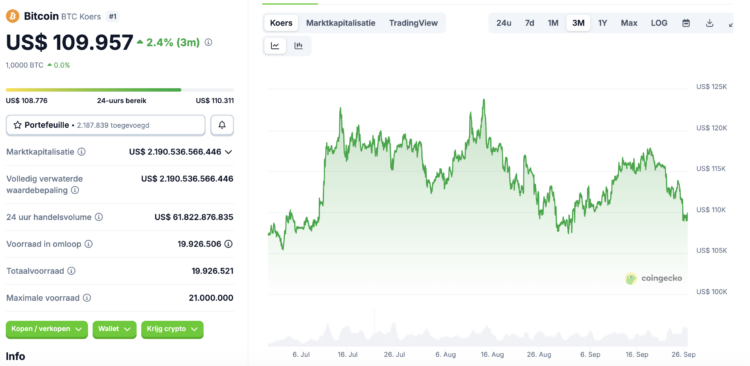
Task: Open info icon for Volledig verwaterde waardebepaling
Action: 75,190
